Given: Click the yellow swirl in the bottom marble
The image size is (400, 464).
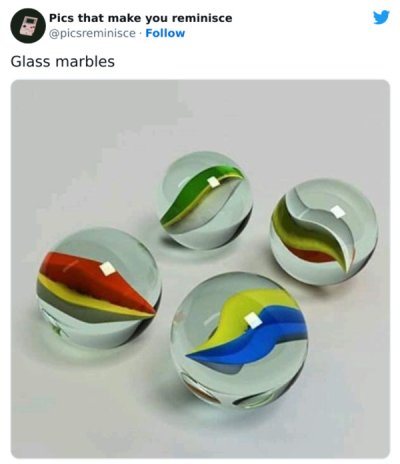Looking at the screenshot, I should [240, 313].
